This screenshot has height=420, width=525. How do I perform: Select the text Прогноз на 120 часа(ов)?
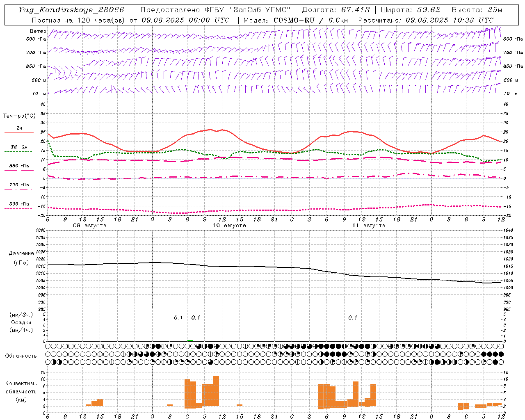click(79, 20)
